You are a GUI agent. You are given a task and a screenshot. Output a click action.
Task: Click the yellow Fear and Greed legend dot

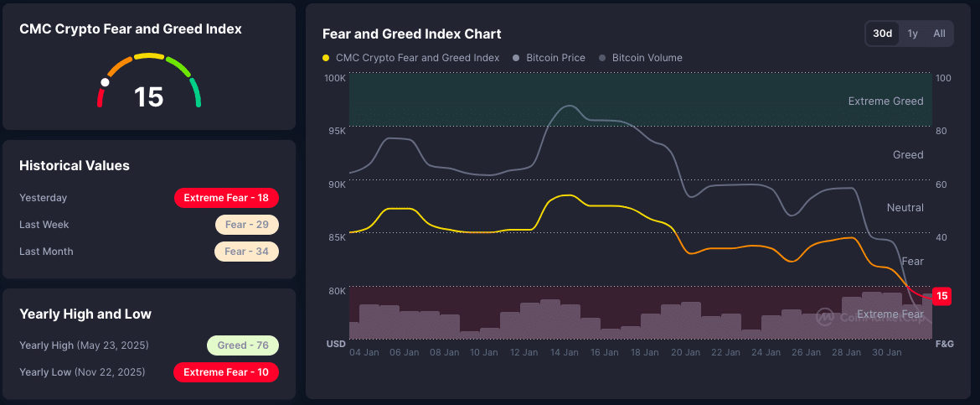click(x=326, y=59)
